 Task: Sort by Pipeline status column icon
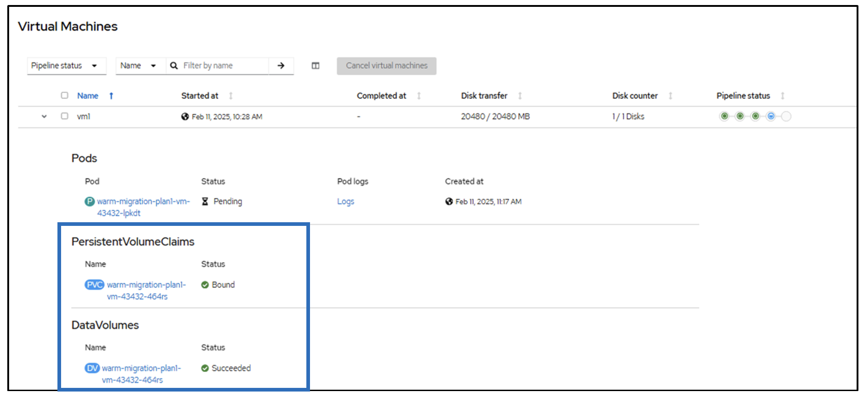click(782, 96)
